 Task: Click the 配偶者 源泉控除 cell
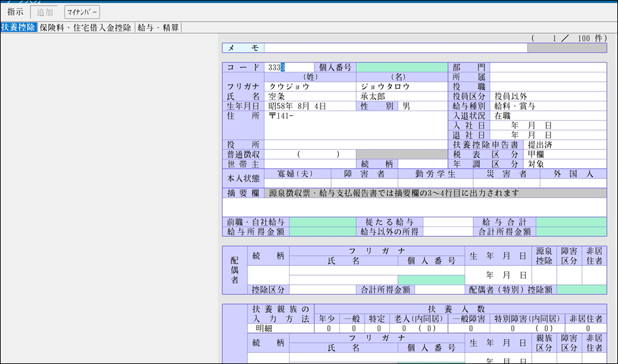544,275
